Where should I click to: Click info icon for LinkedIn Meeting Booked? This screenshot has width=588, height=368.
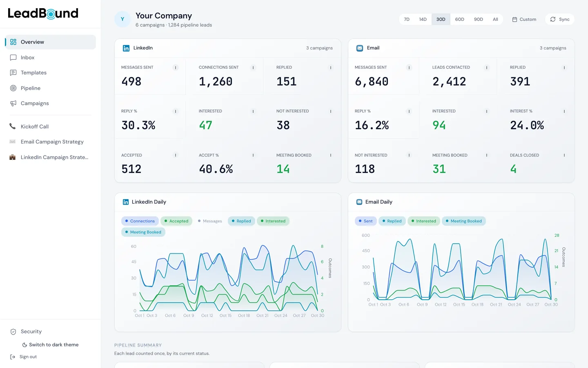point(331,155)
